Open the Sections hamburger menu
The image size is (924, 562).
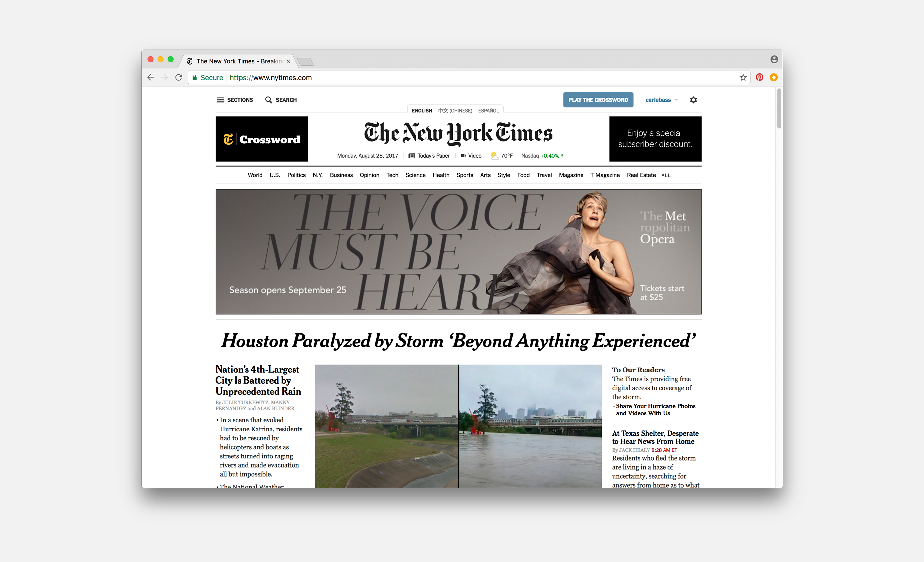click(x=220, y=100)
